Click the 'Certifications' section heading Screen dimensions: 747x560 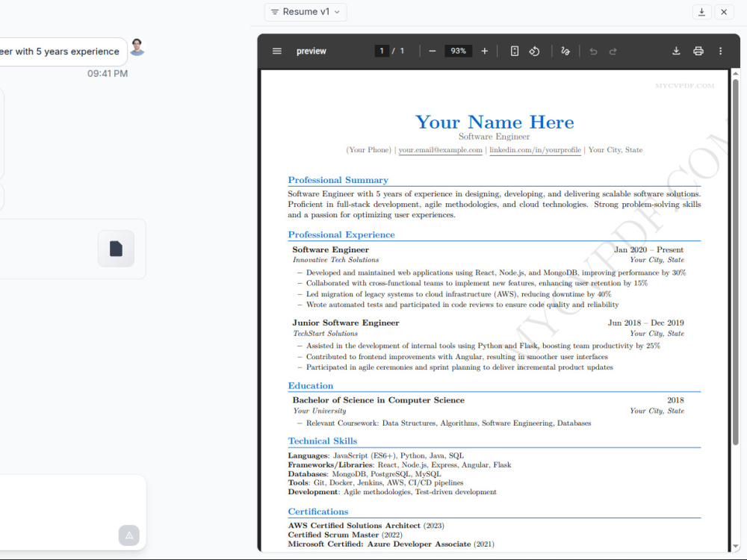[x=317, y=511]
